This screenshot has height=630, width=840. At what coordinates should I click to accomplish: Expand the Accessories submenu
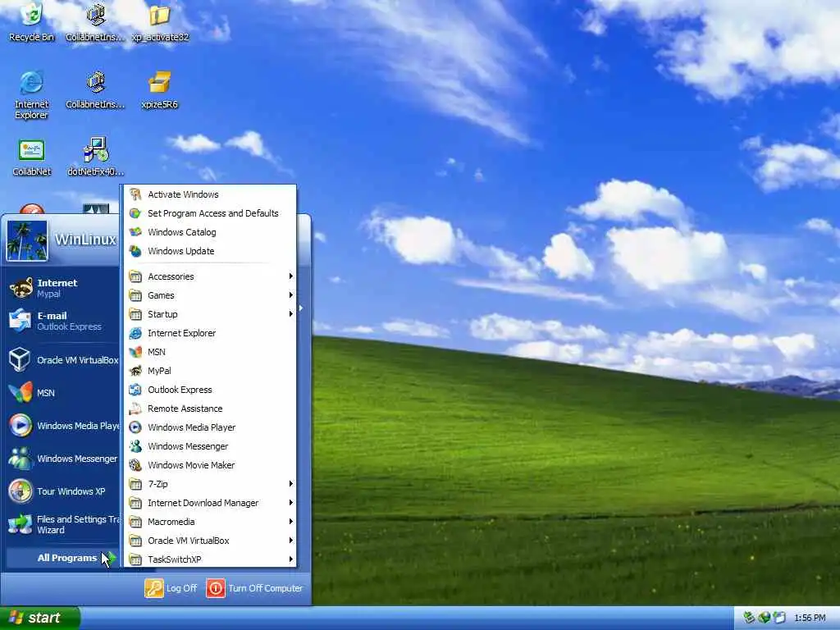(x=210, y=276)
